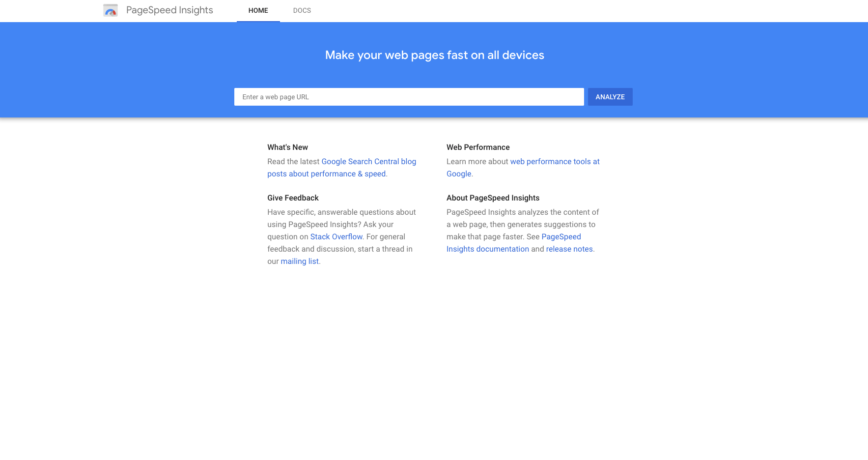Click the PageSpeed Insights title text
The image size is (868, 460).
(x=169, y=10)
